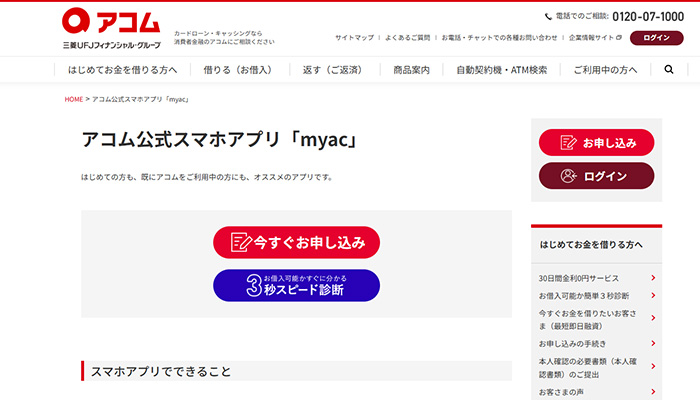Open 本人確認の必要書類 sidebar link
The image size is (700, 400).
[x=588, y=368]
